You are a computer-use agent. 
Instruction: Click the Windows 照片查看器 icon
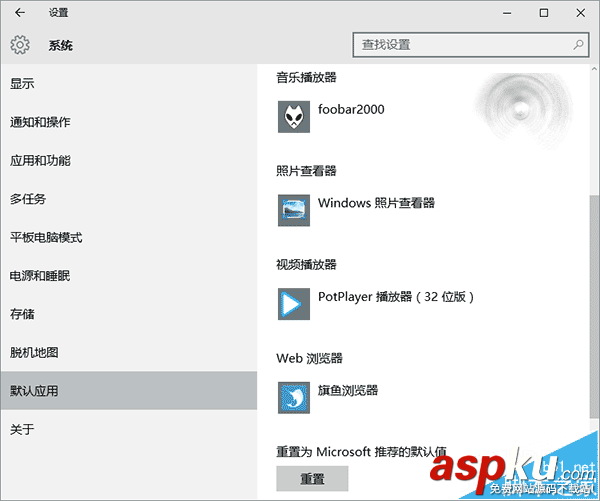(x=294, y=210)
